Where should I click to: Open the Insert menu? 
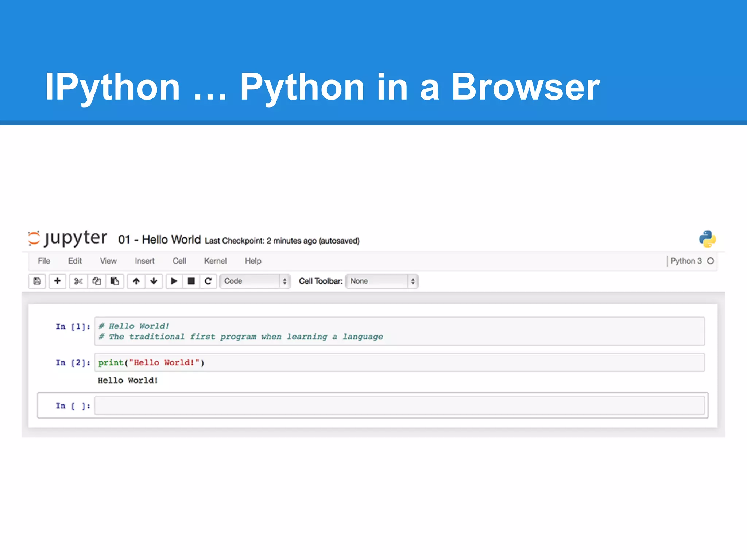pyautogui.click(x=144, y=261)
